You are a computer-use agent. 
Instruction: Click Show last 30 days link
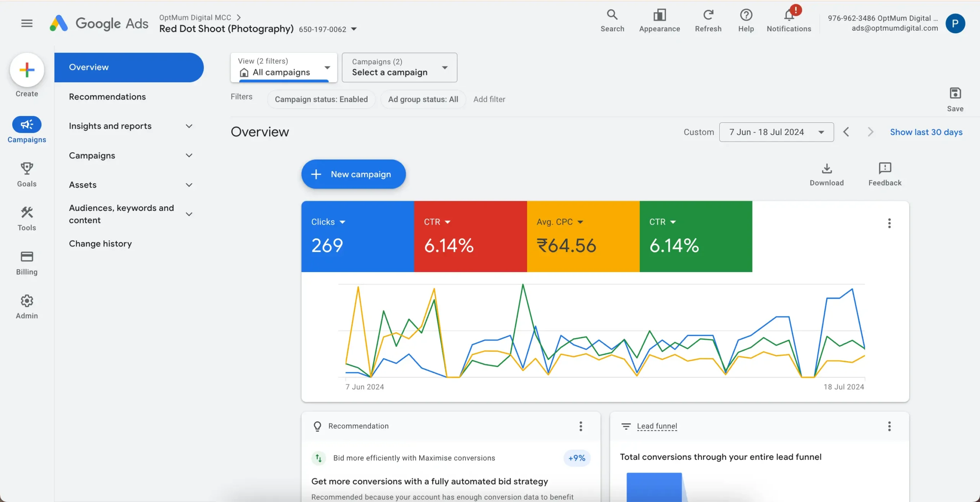pos(926,132)
